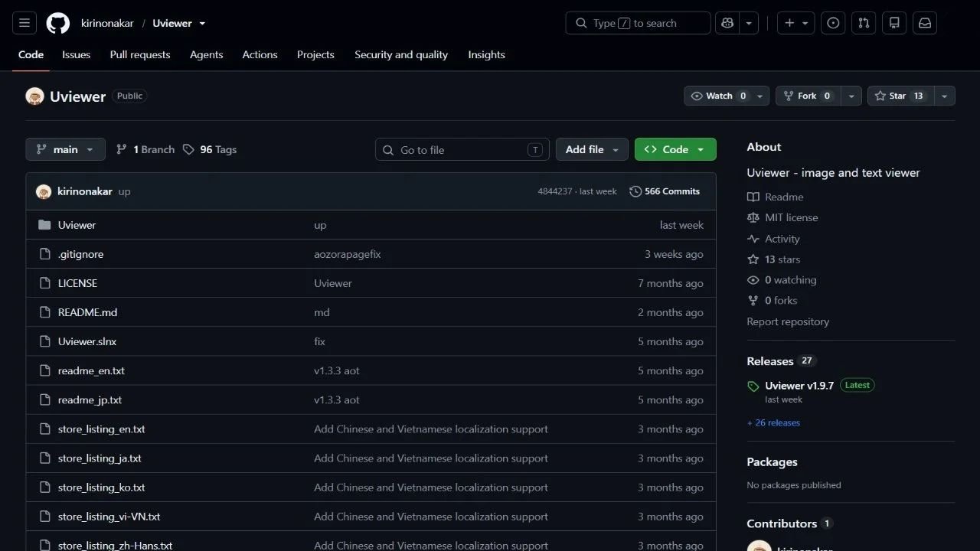This screenshot has width=980, height=551.
Task: Switch to the Issues tab
Action: click(76, 54)
